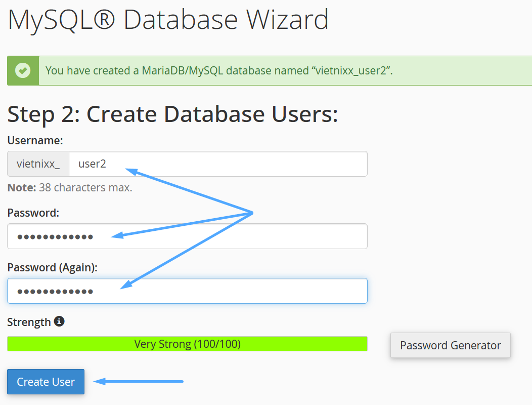Viewport: 532px width, 405px height.
Task: Click the bold Note: text under Username
Action: click(x=22, y=188)
